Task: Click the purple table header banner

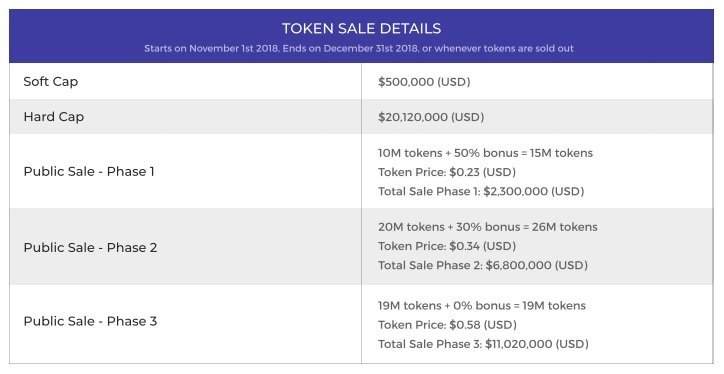Action: pyautogui.click(x=362, y=36)
